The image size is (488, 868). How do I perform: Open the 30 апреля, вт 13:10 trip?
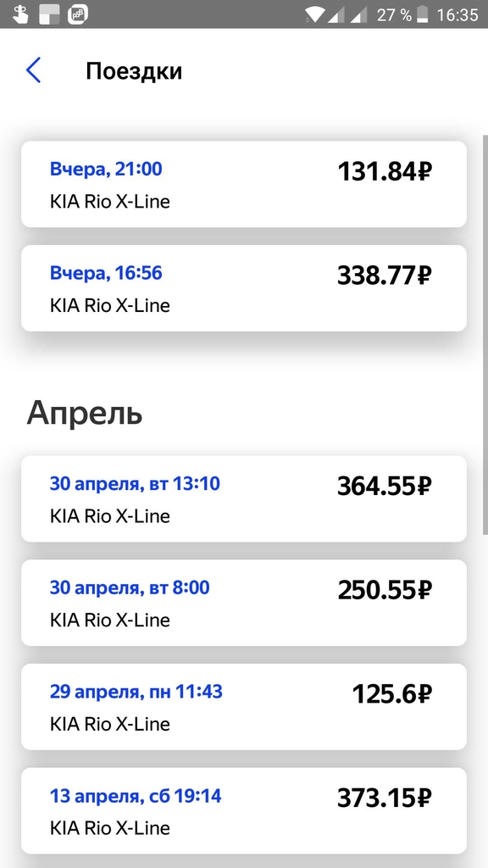(244, 498)
